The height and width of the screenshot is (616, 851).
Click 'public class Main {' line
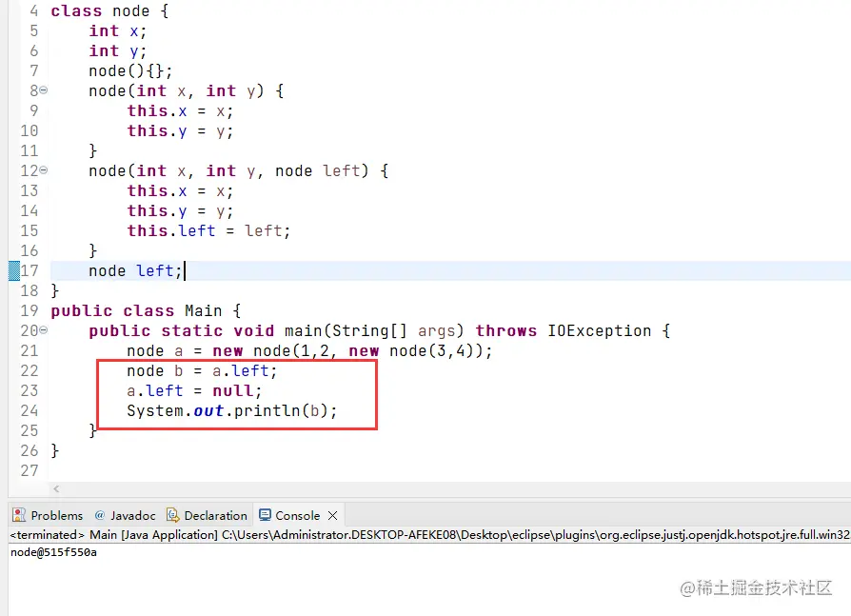(x=146, y=310)
